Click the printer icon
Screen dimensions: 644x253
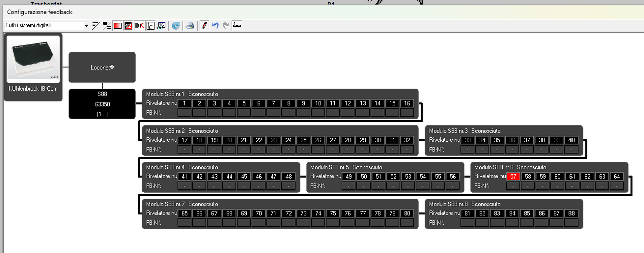[190, 25]
